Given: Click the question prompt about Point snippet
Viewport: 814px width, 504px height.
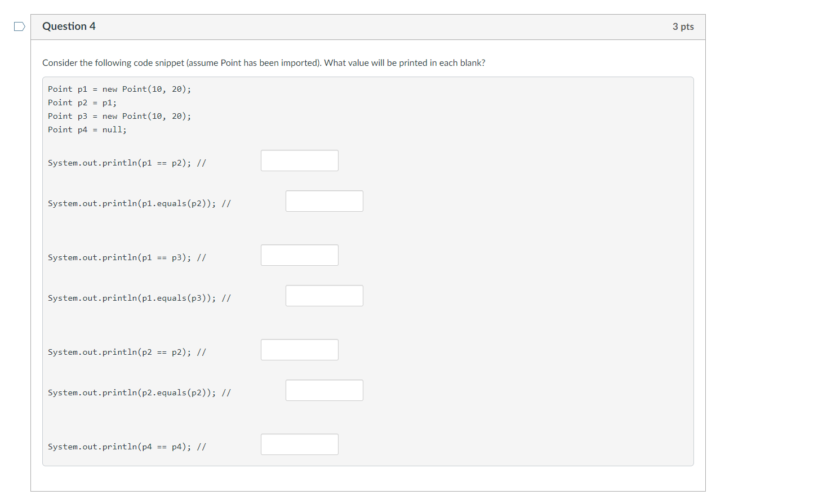Looking at the screenshot, I should 264,63.
